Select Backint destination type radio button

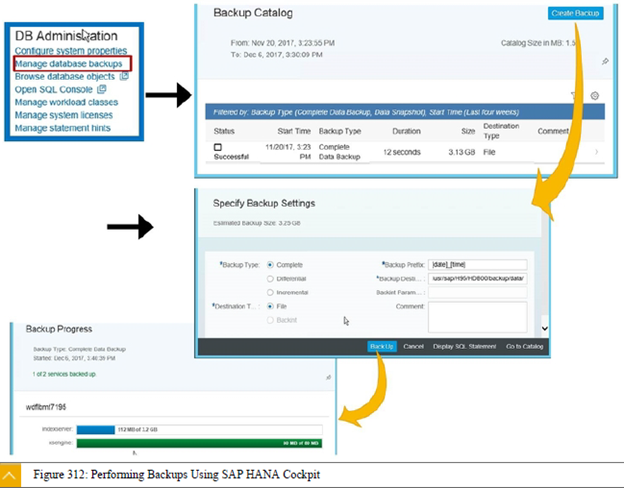tap(270, 320)
